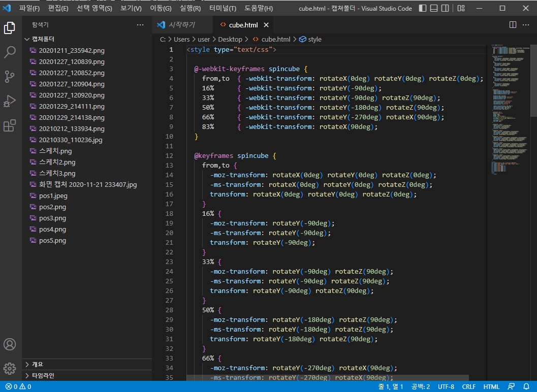Open file 스케치3.png

87,174
